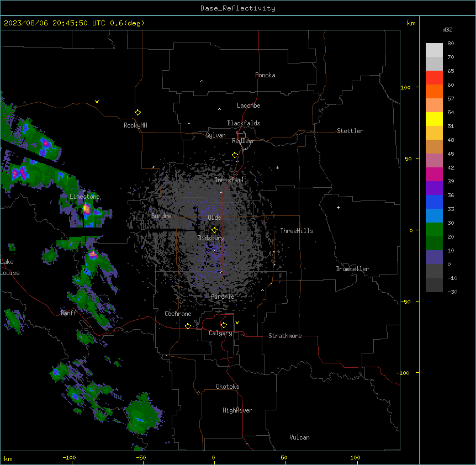Click the Strathmore label
The image size is (476, 465).
tap(285, 336)
